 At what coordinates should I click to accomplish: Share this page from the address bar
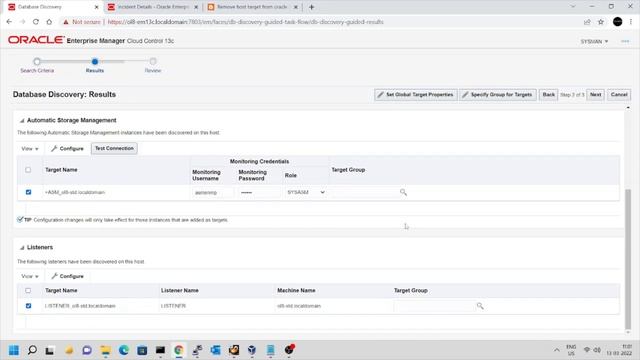pyautogui.click(x=587, y=22)
